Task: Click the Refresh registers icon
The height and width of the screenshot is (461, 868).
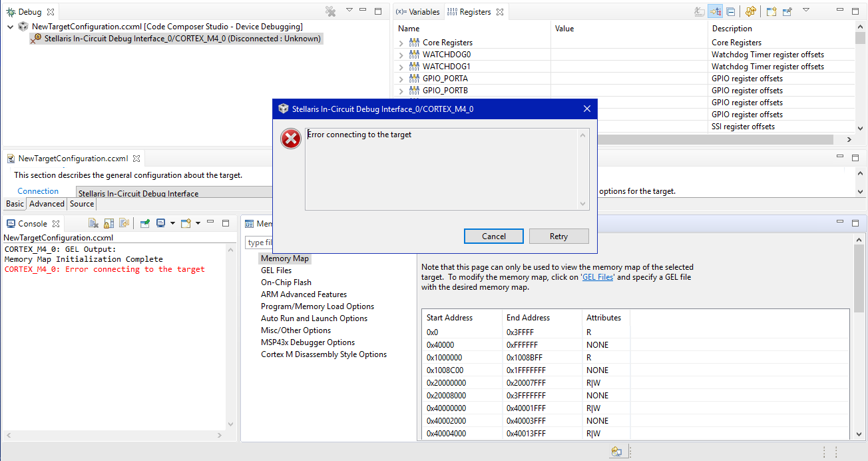Action: point(751,11)
